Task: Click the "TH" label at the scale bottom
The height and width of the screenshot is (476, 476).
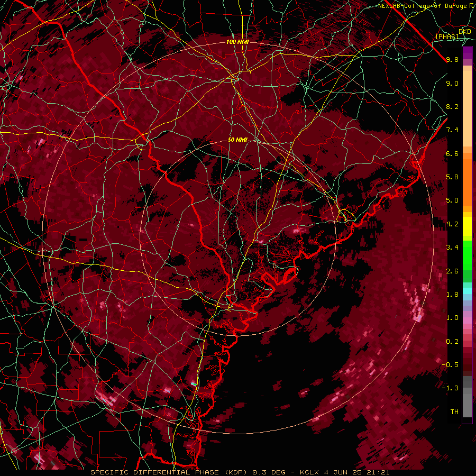Action: [x=454, y=412]
